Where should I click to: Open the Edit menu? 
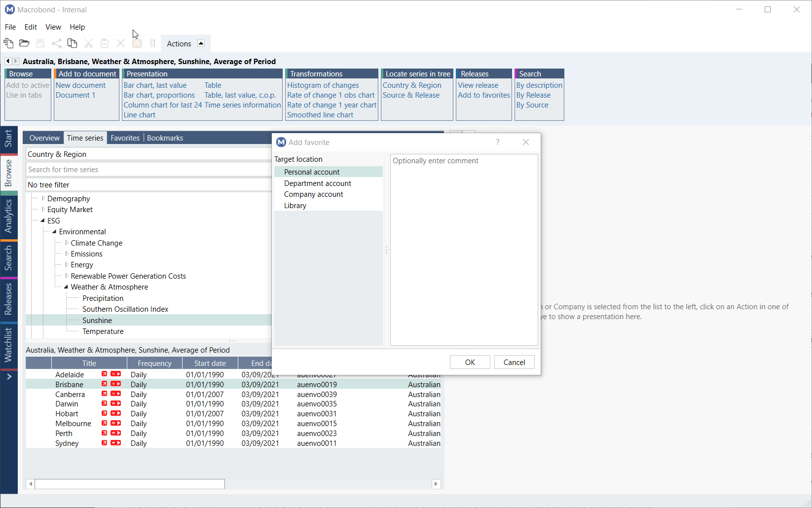(31, 27)
